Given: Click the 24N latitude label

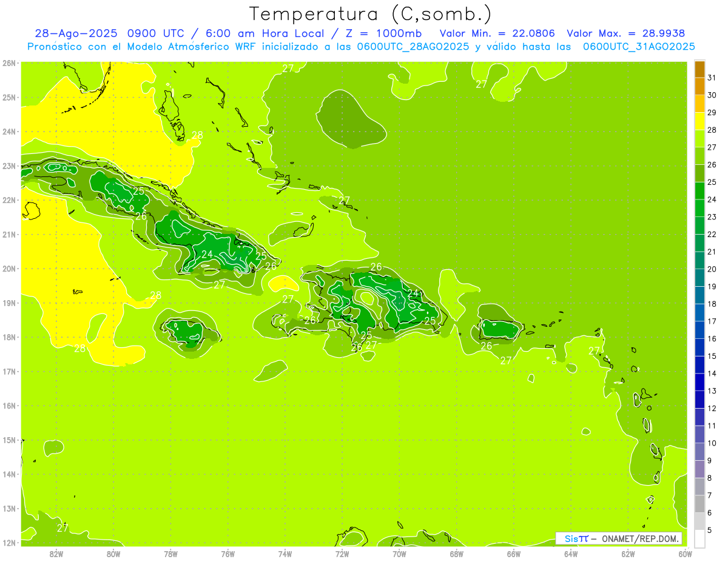Looking at the screenshot, I should coord(8,132).
